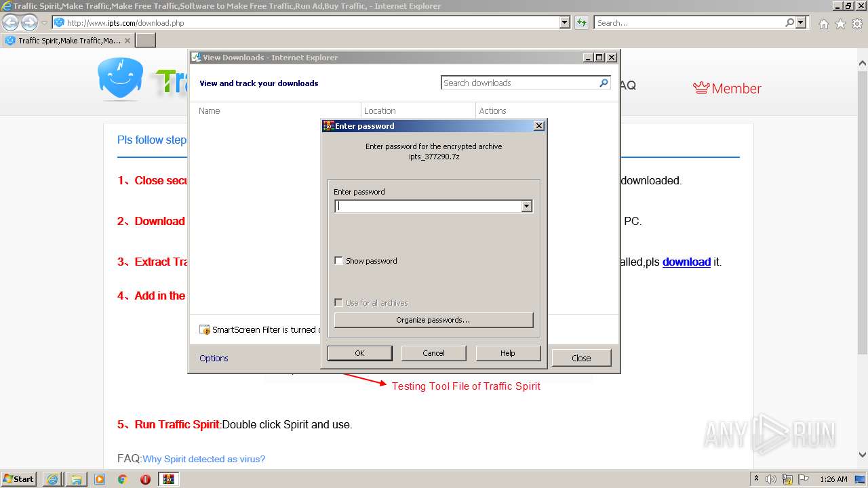The width and height of the screenshot is (868, 488).
Task: Click the FAQ navigation item
Action: (x=627, y=85)
